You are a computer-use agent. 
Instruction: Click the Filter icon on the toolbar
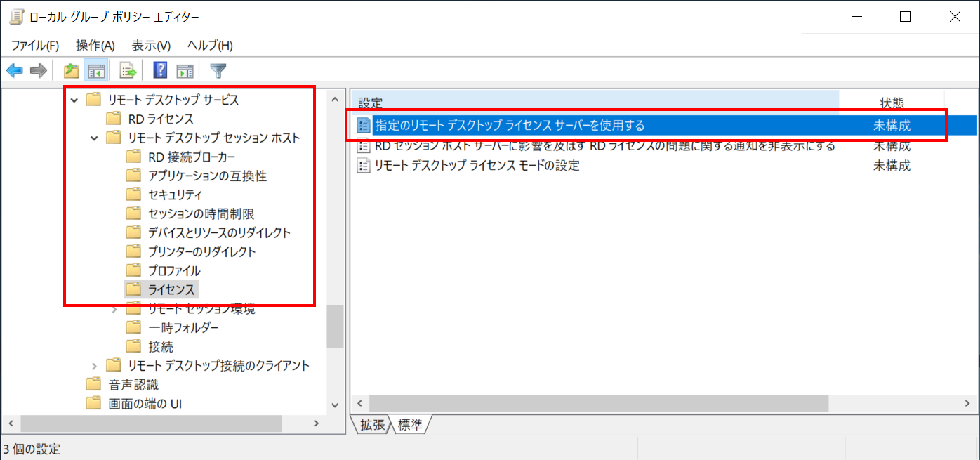pyautogui.click(x=218, y=70)
